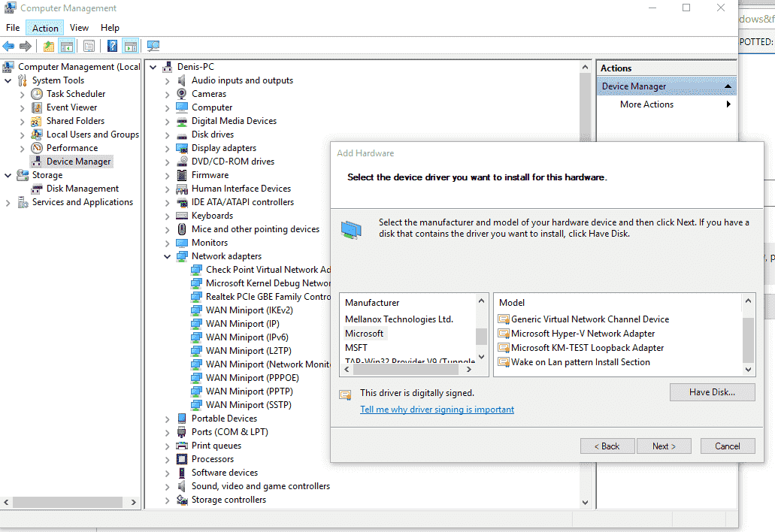Click the Back arrow toolbar icon
The width and height of the screenshot is (775, 532).
point(8,47)
